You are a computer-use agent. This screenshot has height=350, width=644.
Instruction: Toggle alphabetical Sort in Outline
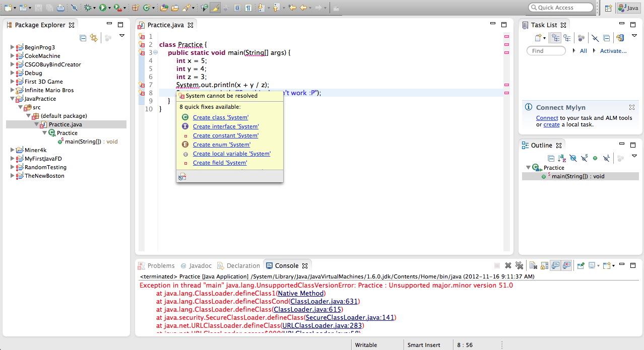562,158
